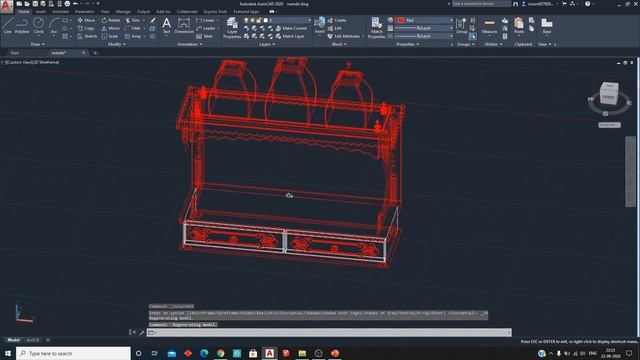Expand the Layers panel
640x360 pixels.
click(266, 44)
